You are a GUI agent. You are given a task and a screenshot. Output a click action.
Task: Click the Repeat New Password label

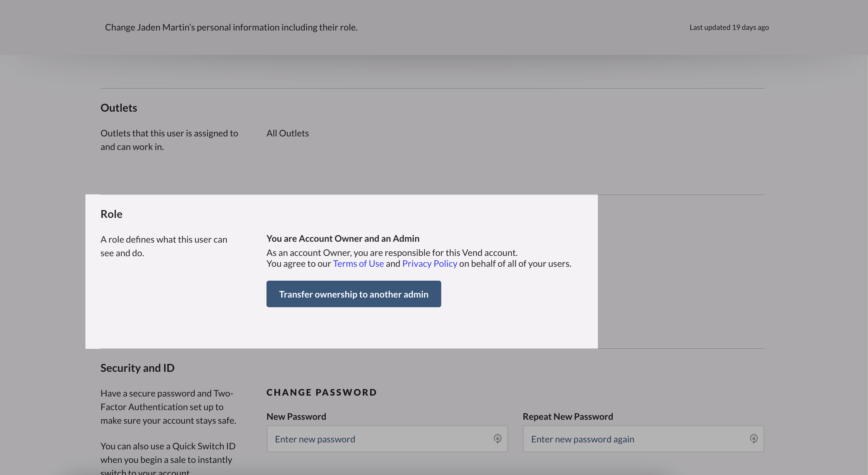click(x=567, y=416)
